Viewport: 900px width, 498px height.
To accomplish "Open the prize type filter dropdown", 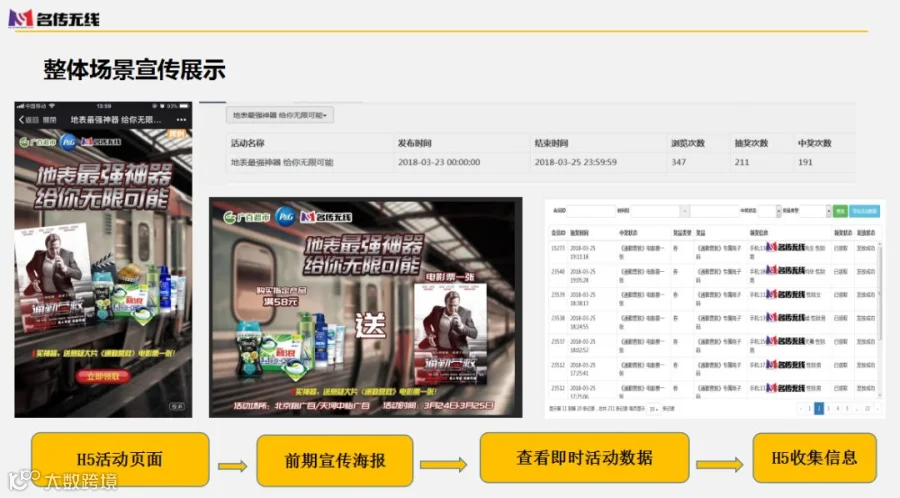I will pos(816,211).
